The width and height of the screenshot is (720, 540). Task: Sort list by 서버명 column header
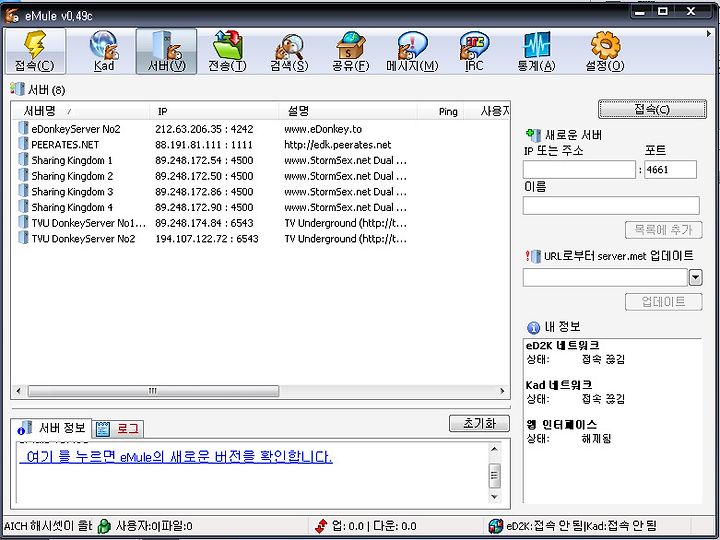point(80,111)
